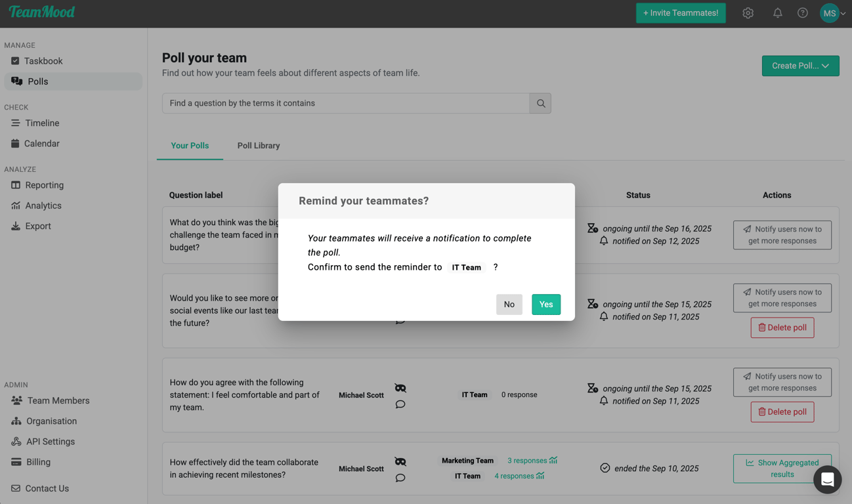The image size is (852, 504).
Task: Open the settings gear icon
Action: 748,13
